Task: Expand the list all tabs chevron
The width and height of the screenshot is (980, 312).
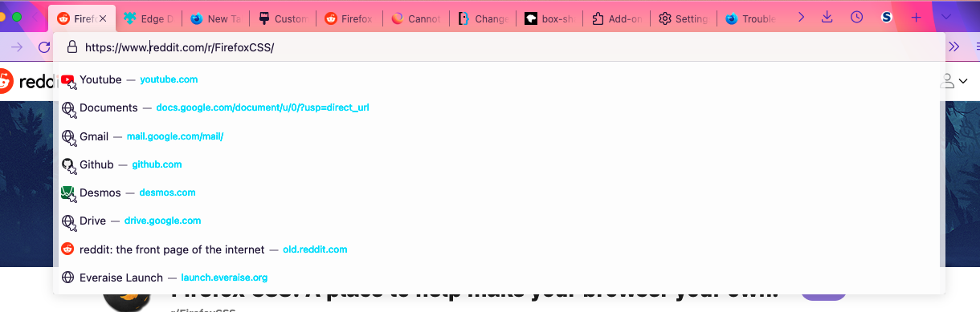Action: (945, 17)
